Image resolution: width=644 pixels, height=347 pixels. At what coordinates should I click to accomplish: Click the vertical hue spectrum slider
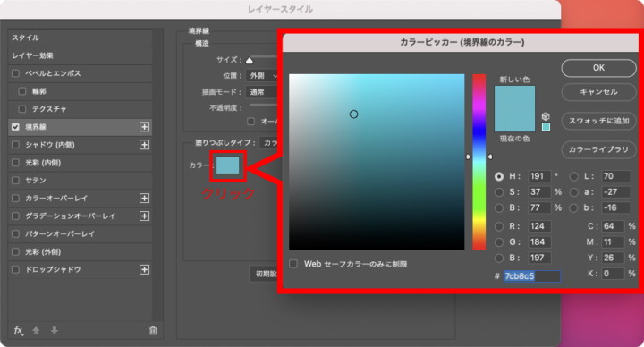[x=479, y=162]
